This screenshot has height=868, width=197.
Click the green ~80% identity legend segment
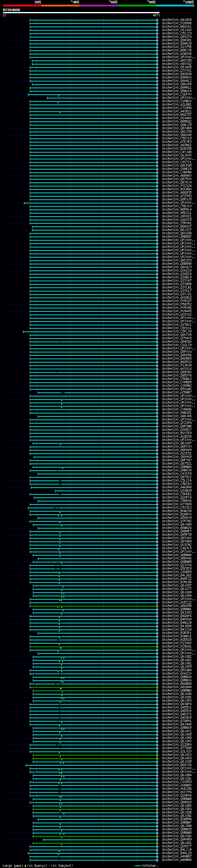[137, 6]
